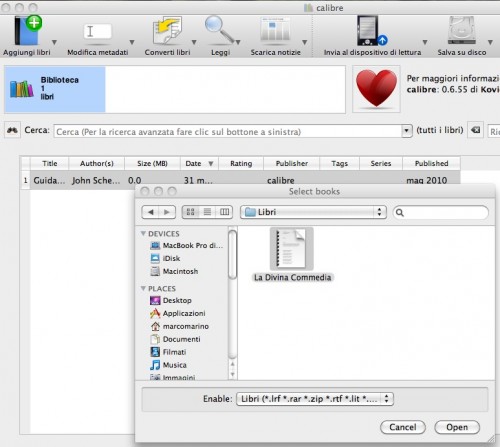Click into the Cerca search field

point(228,131)
